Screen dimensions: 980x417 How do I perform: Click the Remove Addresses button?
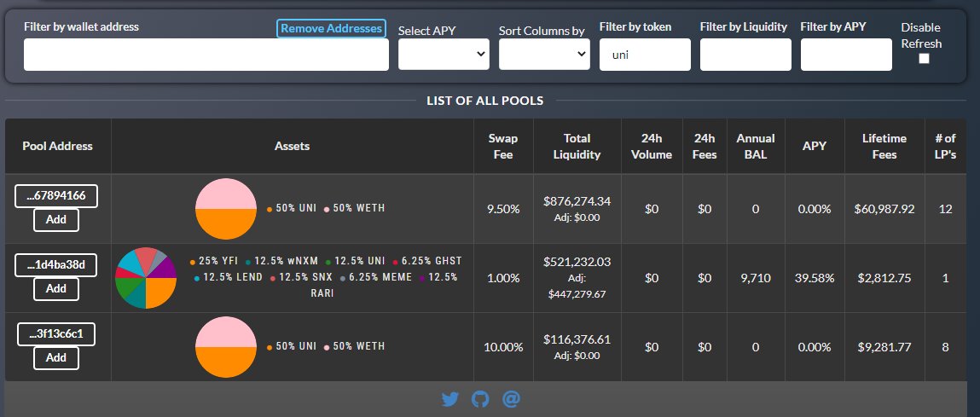coord(331,28)
